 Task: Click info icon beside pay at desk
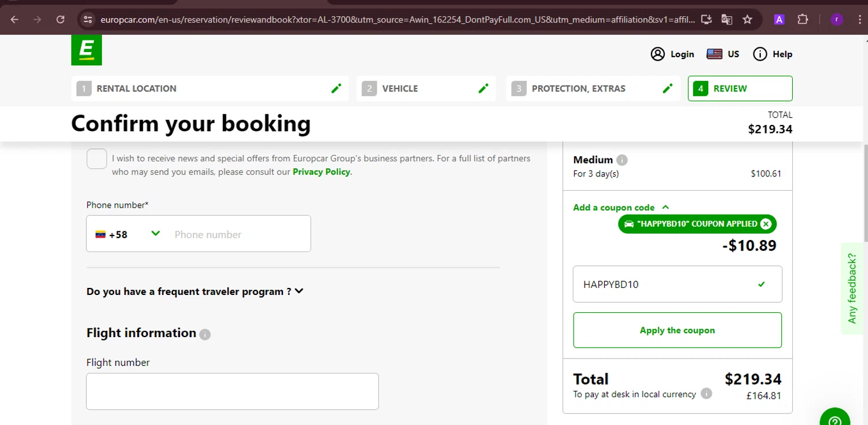coord(707,394)
